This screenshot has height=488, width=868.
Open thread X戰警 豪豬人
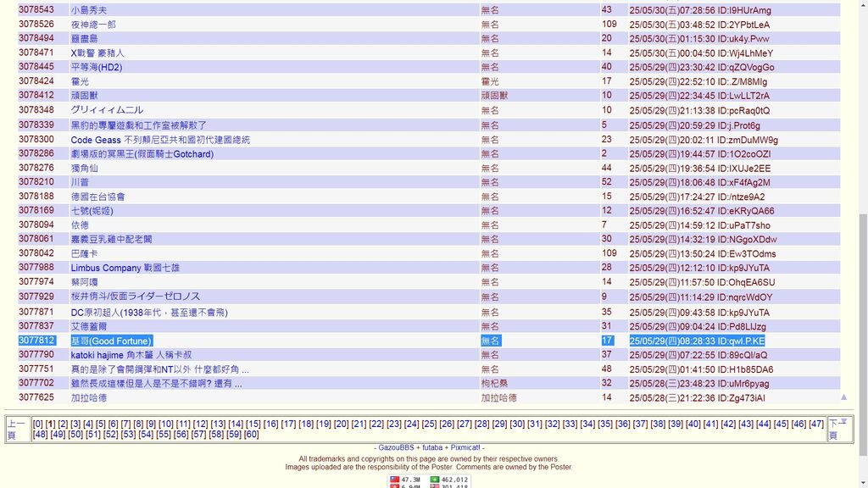pyautogui.click(x=97, y=53)
